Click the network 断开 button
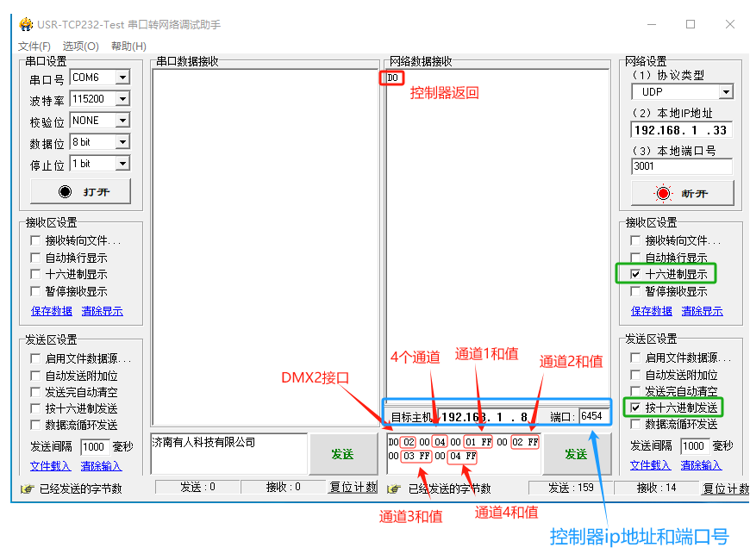750x560 pixels. point(683,193)
